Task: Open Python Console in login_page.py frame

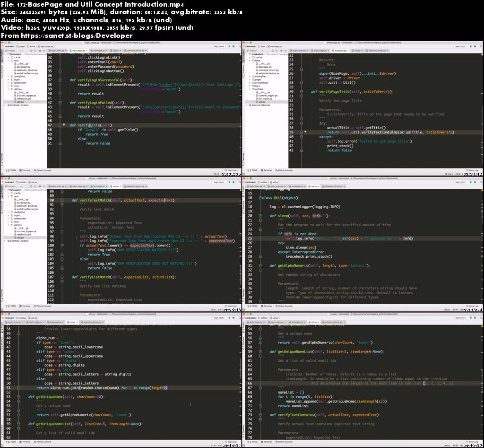Action: tap(42, 170)
